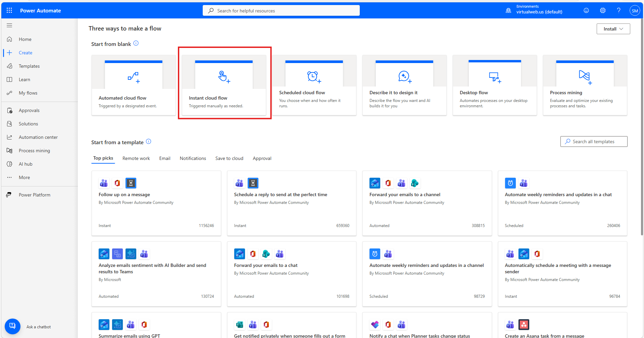644x338 pixels.
Task: Click the Solutions icon in the sidebar
Action: coord(9,124)
